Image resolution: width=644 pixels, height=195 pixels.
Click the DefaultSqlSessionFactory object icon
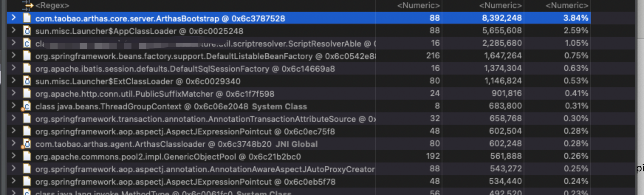[x=27, y=68]
